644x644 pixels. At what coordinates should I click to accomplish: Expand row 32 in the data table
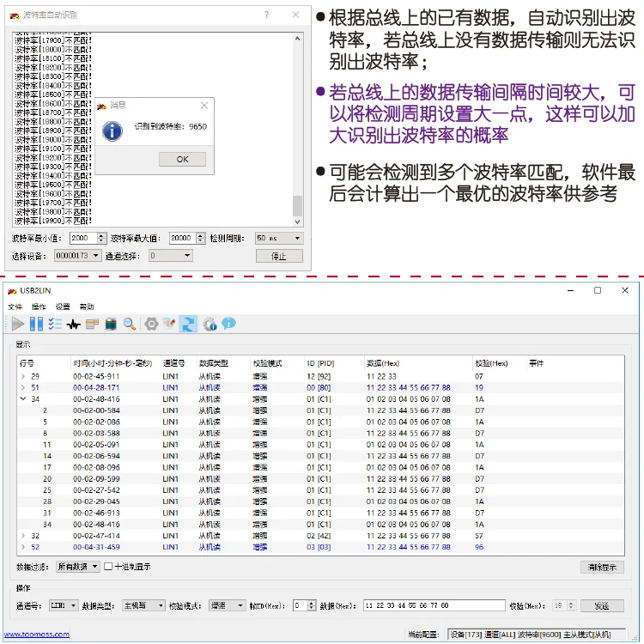point(23,536)
